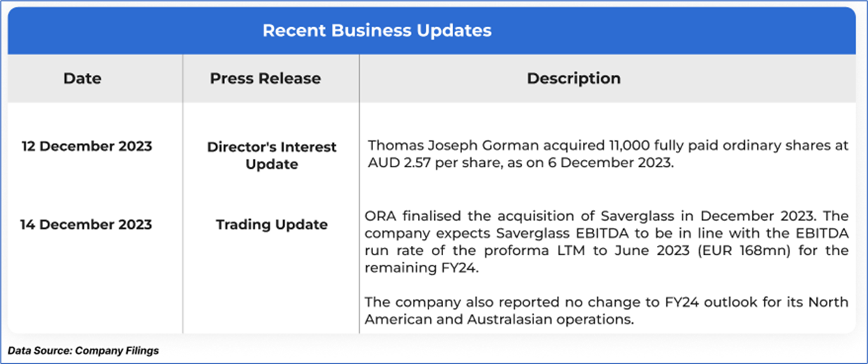Click the Recent Business Updates title bar
The image size is (868, 364).
tap(377, 30)
